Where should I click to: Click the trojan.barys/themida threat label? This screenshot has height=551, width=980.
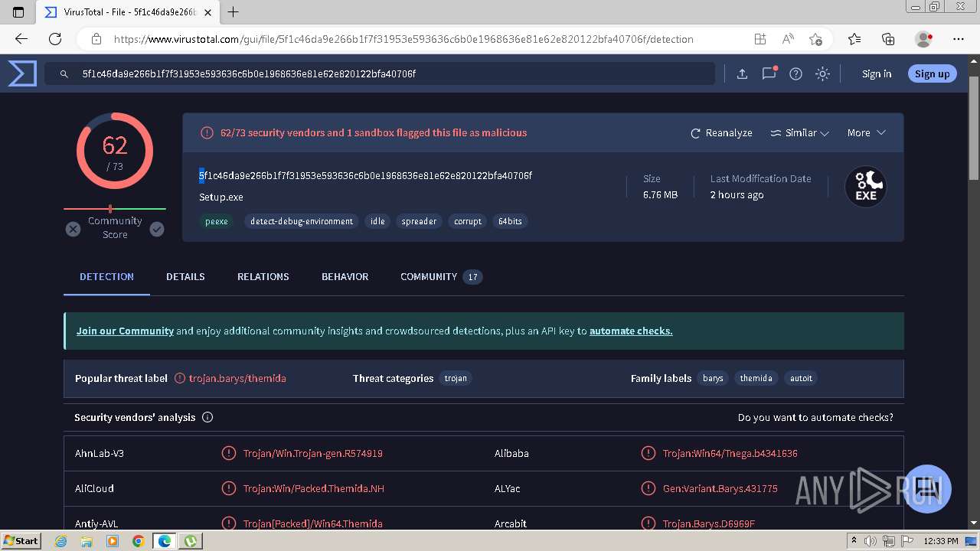(237, 378)
